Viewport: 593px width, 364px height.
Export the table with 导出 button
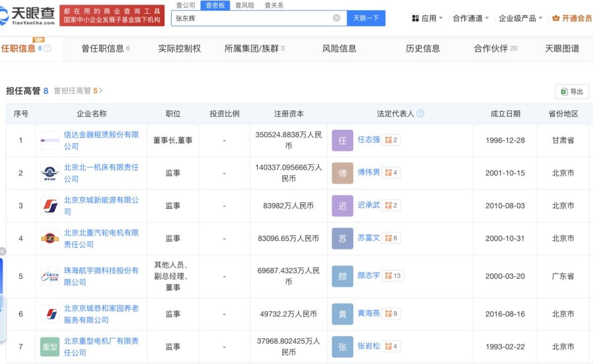572,92
